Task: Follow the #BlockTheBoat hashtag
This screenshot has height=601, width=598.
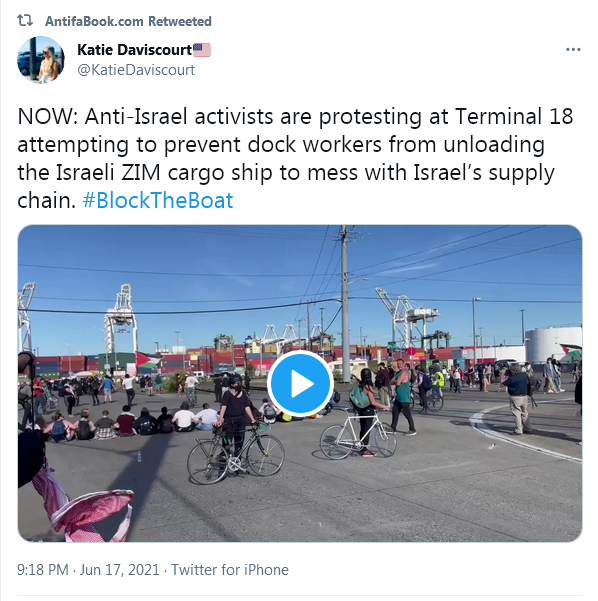Action: pos(158,200)
